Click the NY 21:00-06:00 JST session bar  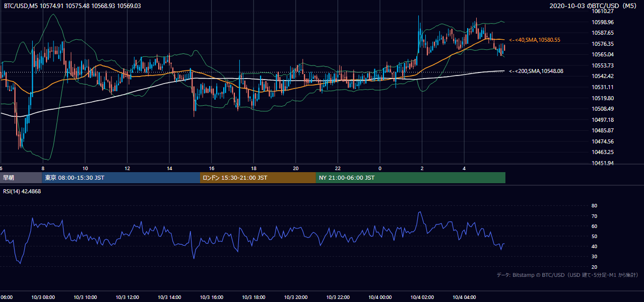click(x=411, y=178)
